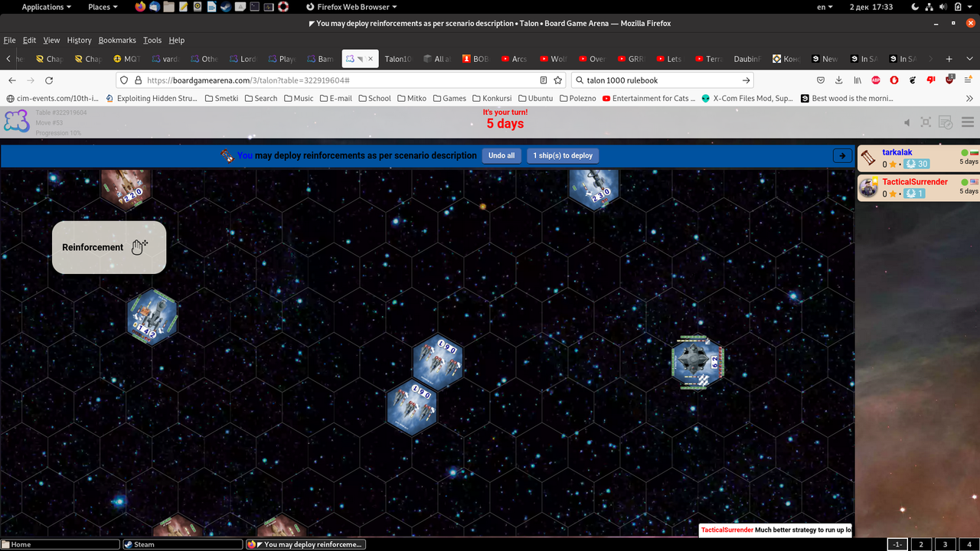Screen dimensions: 980x551
Task: Switch to the BOB browser tab
Action: point(475,59)
